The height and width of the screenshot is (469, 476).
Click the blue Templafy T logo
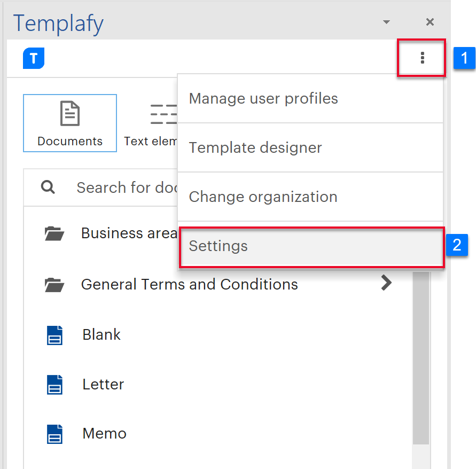34,58
